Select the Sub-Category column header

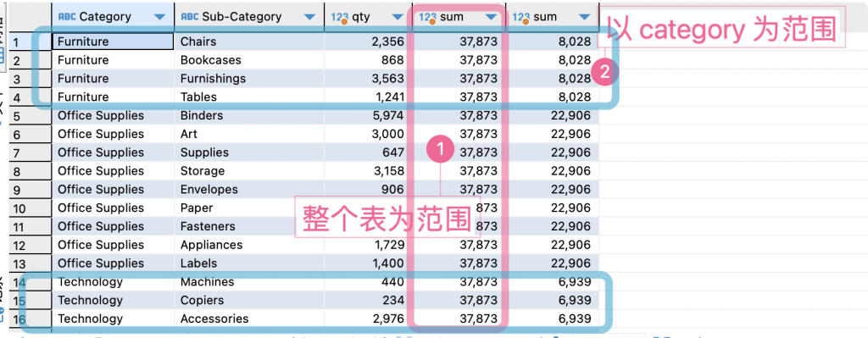[249, 17]
